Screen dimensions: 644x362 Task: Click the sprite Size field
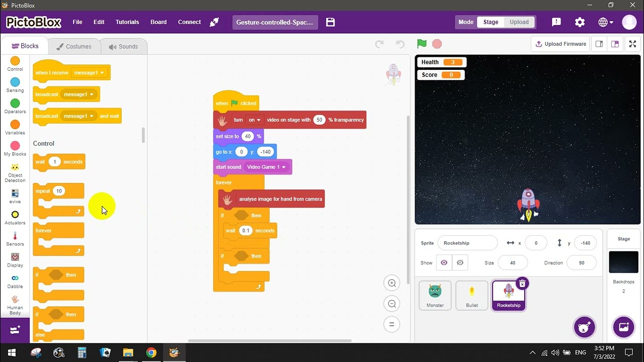tap(513, 262)
